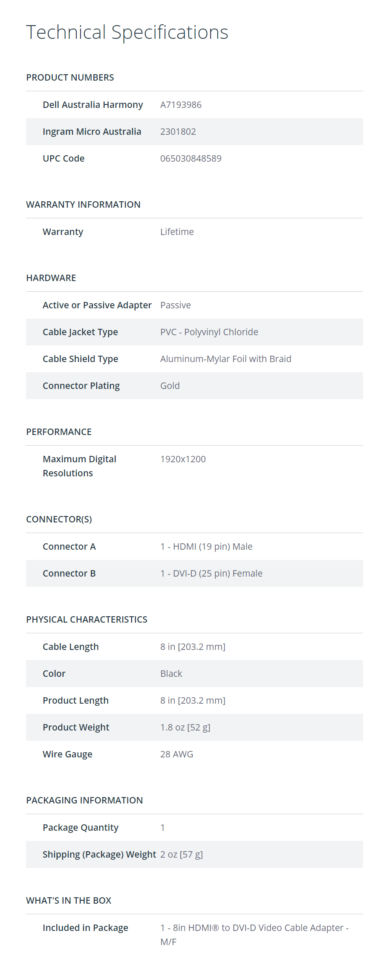The height and width of the screenshot is (980, 381).
Task: Click the Product Weight 1.8 oz value
Action: point(185,728)
